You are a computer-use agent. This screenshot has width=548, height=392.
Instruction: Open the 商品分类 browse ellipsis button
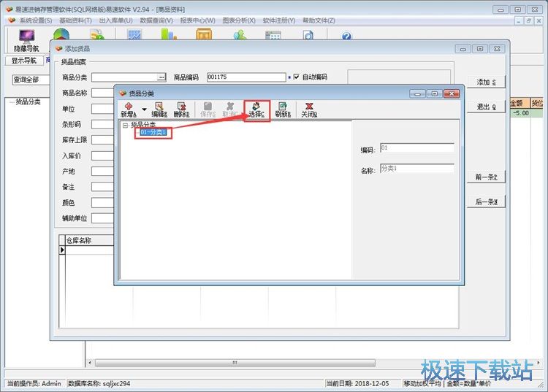tap(161, 77)
